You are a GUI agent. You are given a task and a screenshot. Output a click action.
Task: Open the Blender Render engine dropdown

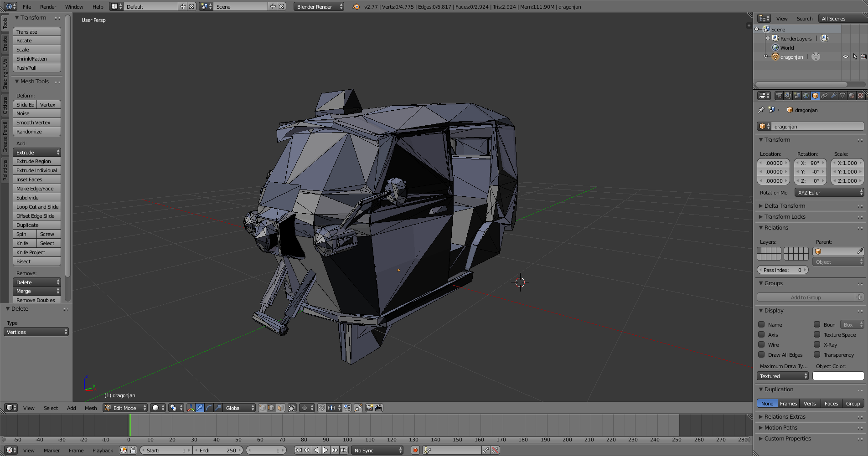pyautogui.click(x=319, y=6)
